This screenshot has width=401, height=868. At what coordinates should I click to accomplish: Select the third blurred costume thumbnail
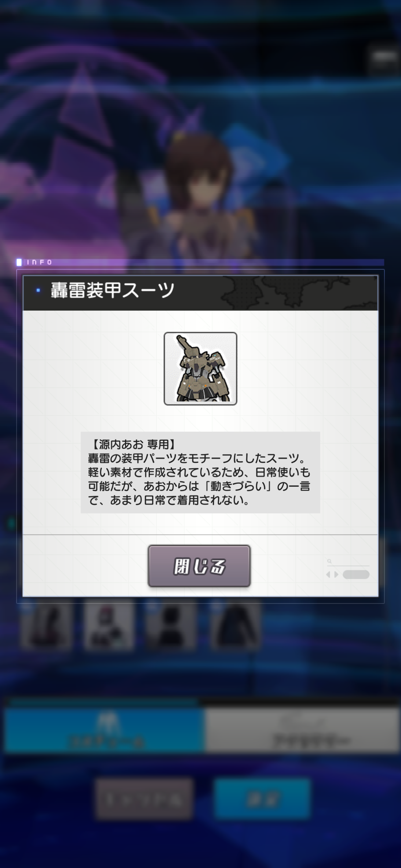coord(170,626)
